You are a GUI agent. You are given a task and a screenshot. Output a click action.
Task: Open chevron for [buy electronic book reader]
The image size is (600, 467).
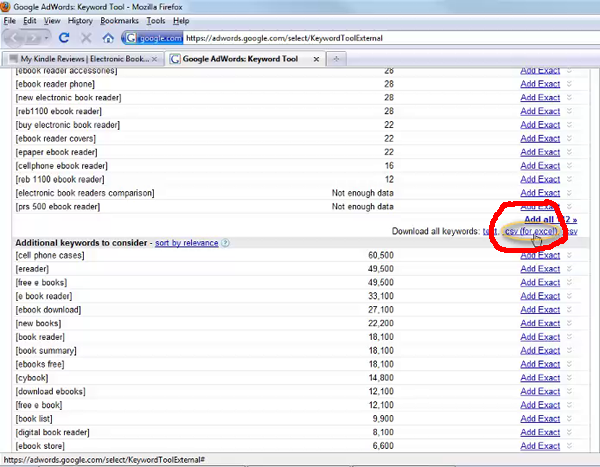[x=569, y=125]
